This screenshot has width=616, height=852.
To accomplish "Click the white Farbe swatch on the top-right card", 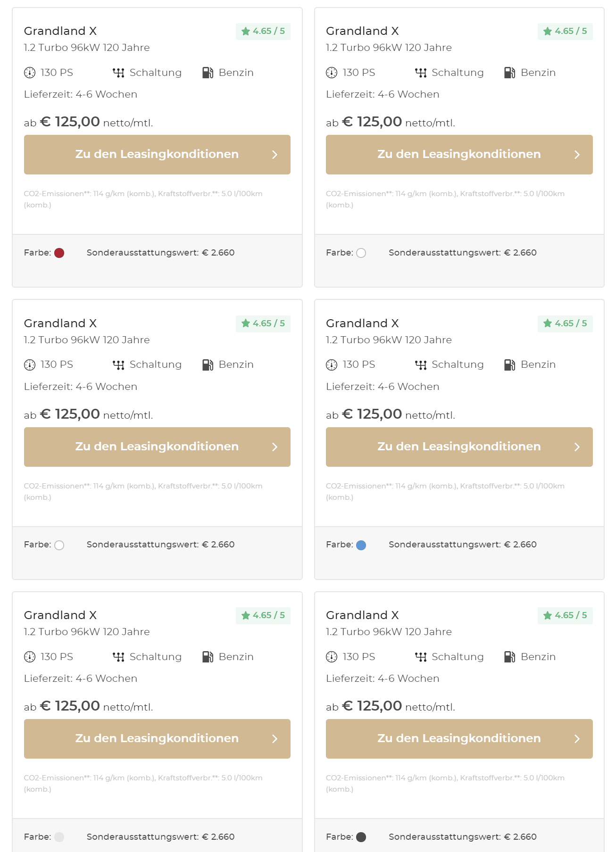I will pyautogui.click(x=361, y=253).
